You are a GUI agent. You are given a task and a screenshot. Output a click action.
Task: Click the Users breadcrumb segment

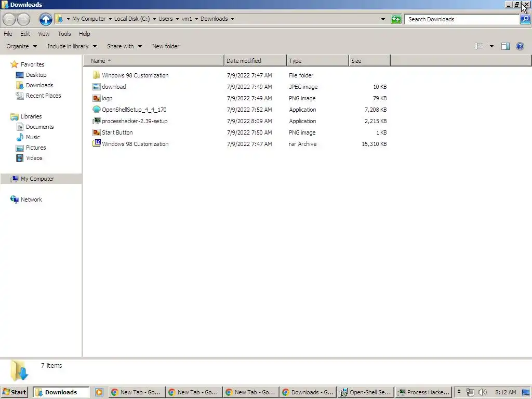tap(166, 19)
